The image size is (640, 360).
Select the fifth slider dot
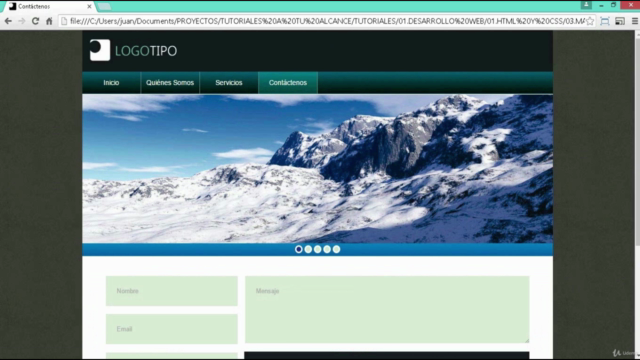point(336,249)
